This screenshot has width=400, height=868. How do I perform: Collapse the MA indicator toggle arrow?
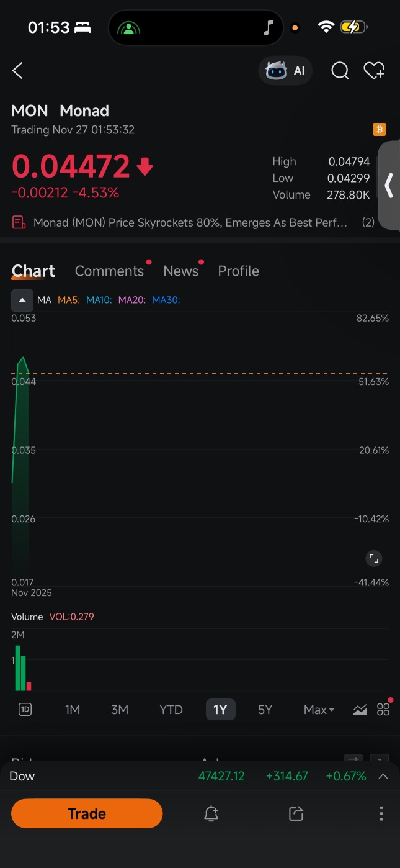22,301
